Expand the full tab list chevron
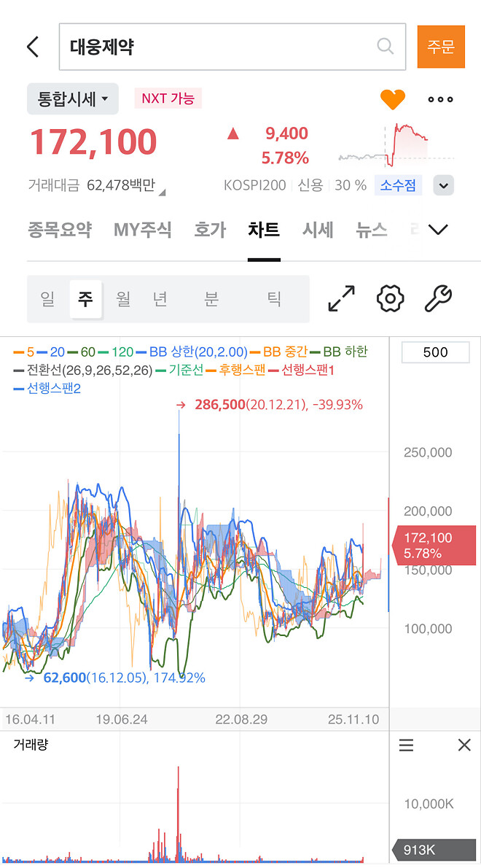Image resolution: width=481 pixels, height=868 pixels. (x=438, y=230)
